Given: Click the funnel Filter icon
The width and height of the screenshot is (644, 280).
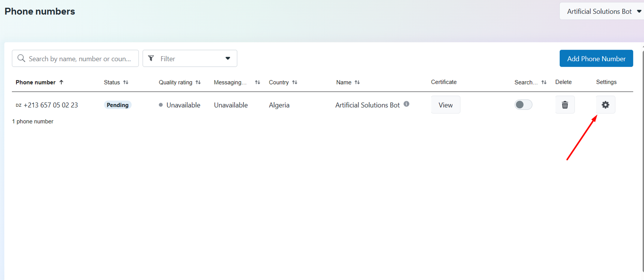Looking at the screenshot, I should pos(151,58).
